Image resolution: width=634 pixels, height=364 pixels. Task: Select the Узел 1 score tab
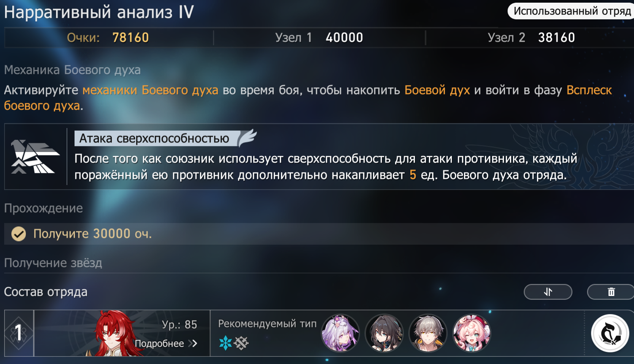pyautogui.click(x=319, y=38)
